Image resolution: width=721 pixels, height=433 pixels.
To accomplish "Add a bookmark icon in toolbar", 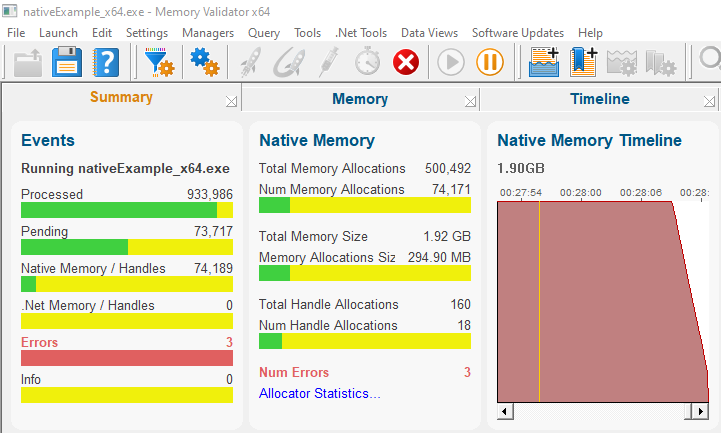I will 584,62.
